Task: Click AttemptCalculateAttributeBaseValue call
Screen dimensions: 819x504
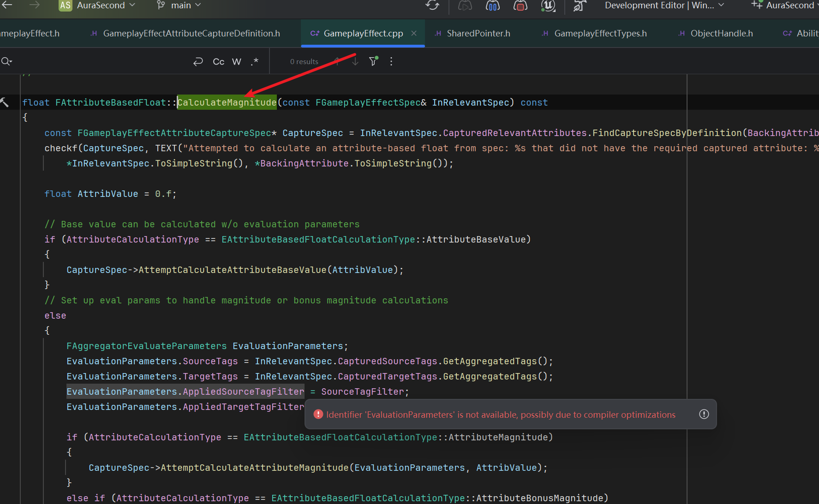Action: pyautogui.click(x=233, y=270)
